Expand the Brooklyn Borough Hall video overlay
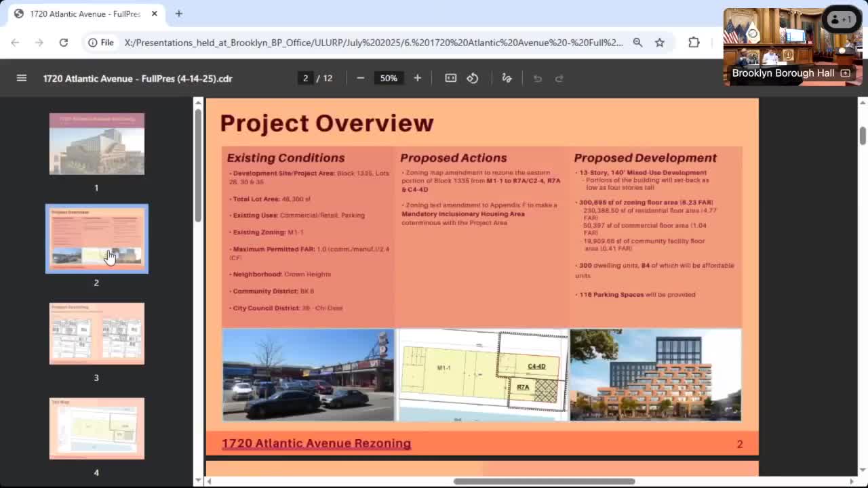The width and height of the screenshot is (868, 488). pos(845,73)
